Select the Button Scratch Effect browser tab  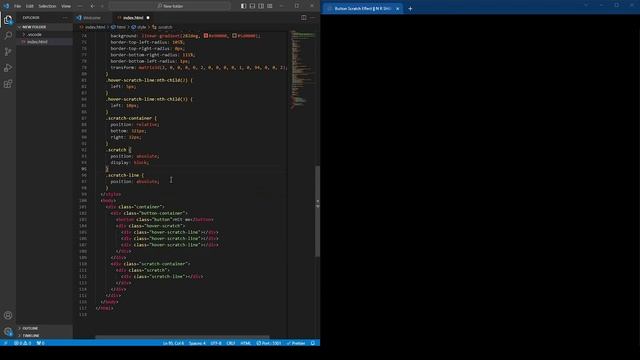362,9
